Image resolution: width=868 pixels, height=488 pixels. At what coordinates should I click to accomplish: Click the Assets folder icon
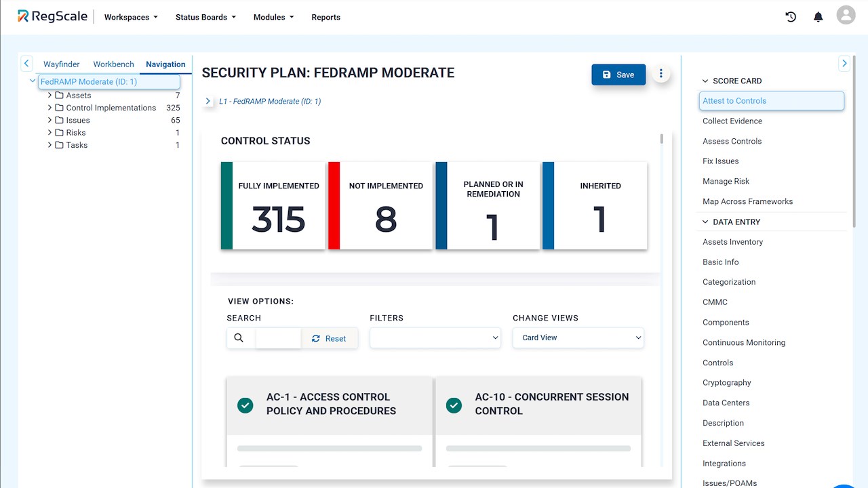[59, 96]
